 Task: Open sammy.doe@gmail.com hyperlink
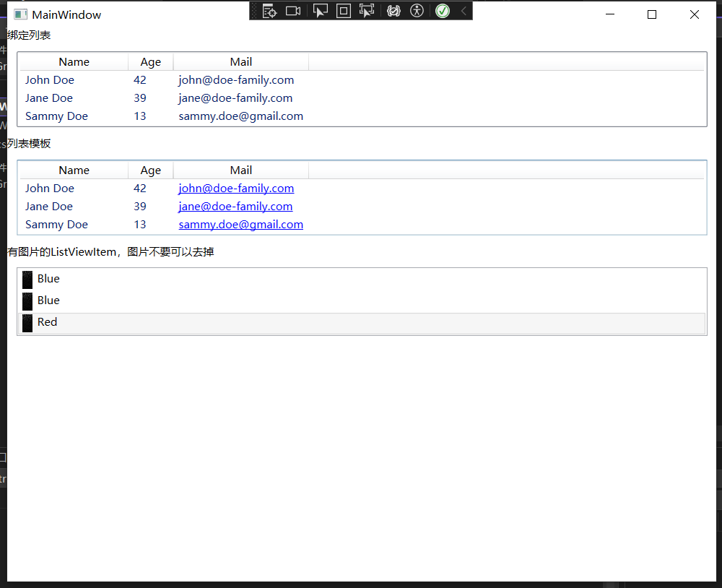pyautogui.click(x=241, y=225)
